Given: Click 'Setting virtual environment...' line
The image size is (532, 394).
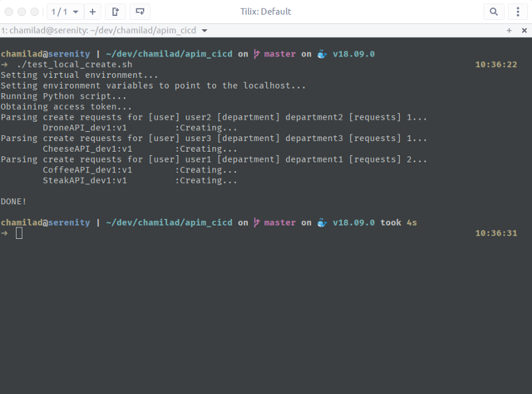Looking at the screenshot, I should click(79, 75).
